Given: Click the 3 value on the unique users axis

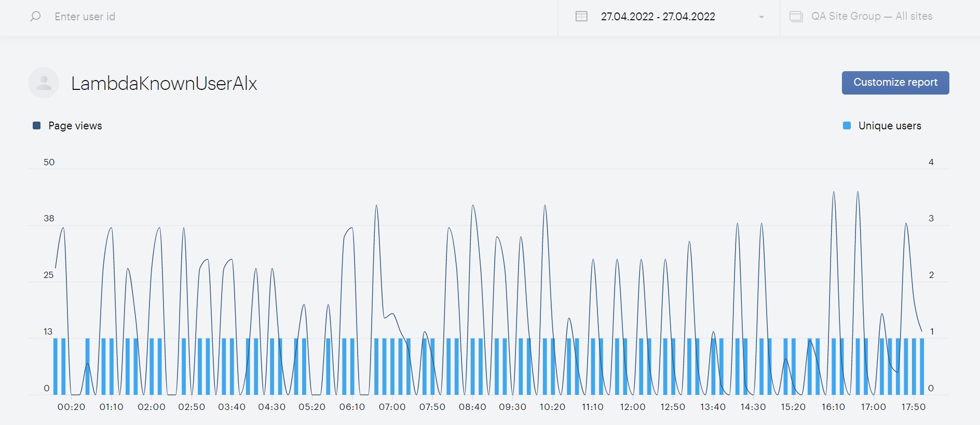Looking at the screenshot, I should [931, 218].
